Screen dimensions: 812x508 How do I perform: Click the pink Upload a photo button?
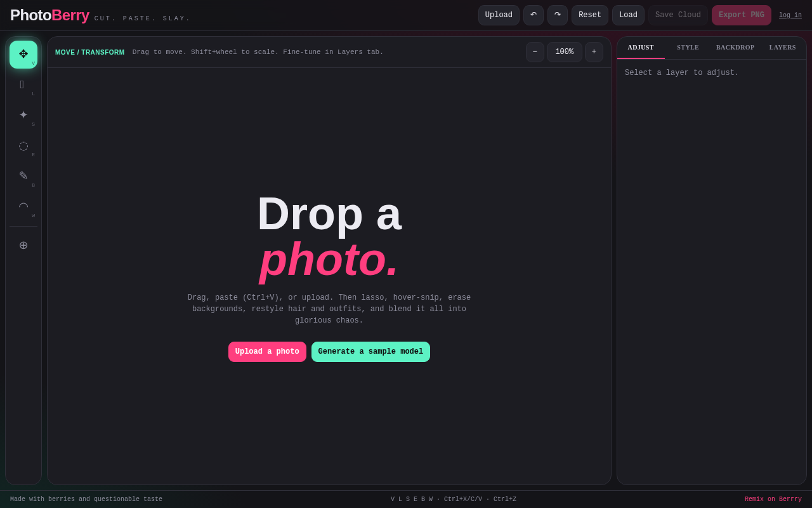pyautogui.click(x=267, y=352)
